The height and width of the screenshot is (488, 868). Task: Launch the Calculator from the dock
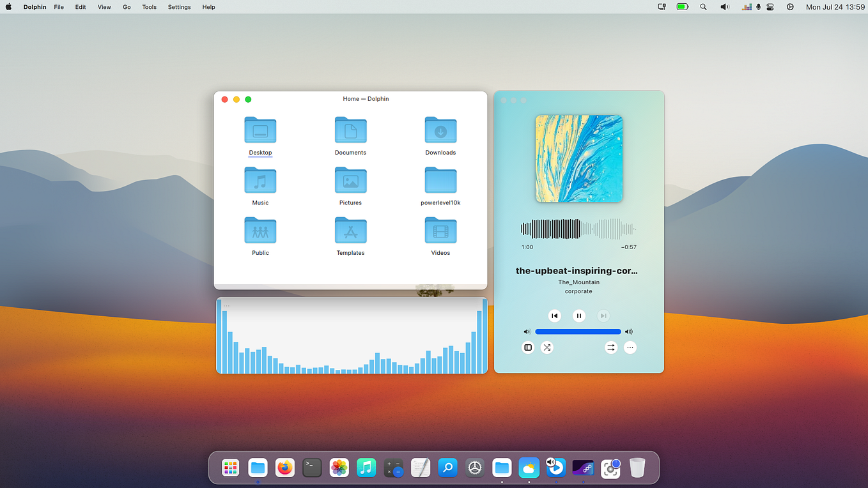coord(393,468)
